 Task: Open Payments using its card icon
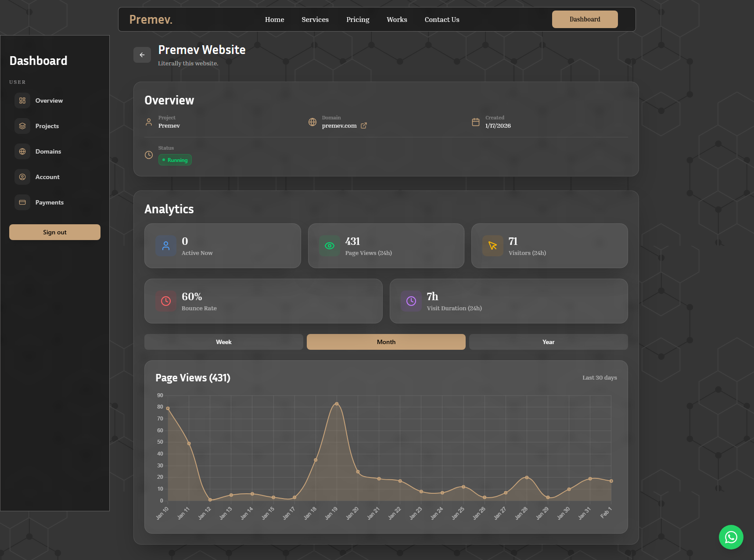click(22, 202)
